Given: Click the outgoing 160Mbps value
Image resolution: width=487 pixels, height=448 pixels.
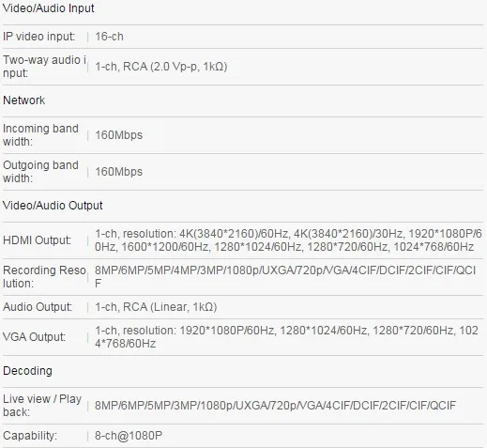Looking at the screenshot, I should pyautogui.click(x=118, y=172).
